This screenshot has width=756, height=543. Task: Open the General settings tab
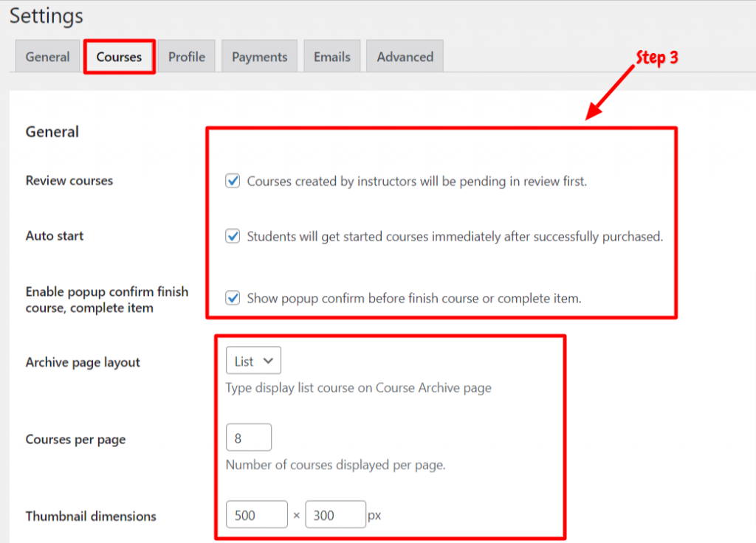47,56
